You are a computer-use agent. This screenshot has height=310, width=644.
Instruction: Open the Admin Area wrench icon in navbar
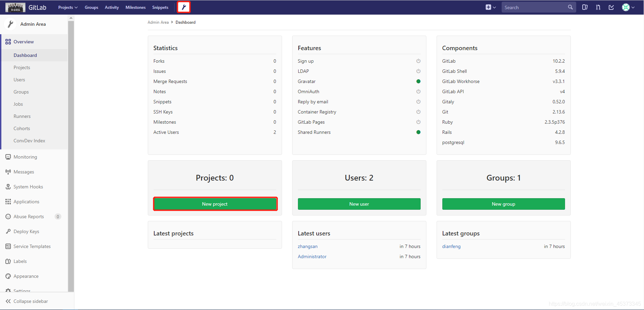pos(184,7)
